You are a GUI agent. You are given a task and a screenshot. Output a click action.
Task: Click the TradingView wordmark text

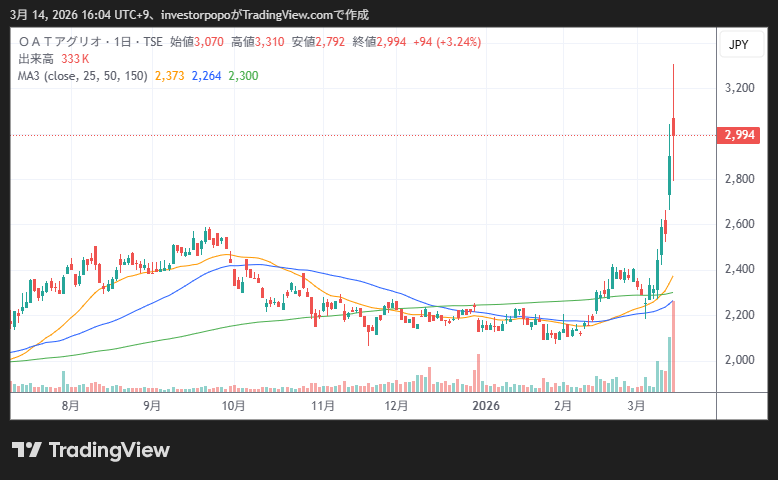pos(109,450)
